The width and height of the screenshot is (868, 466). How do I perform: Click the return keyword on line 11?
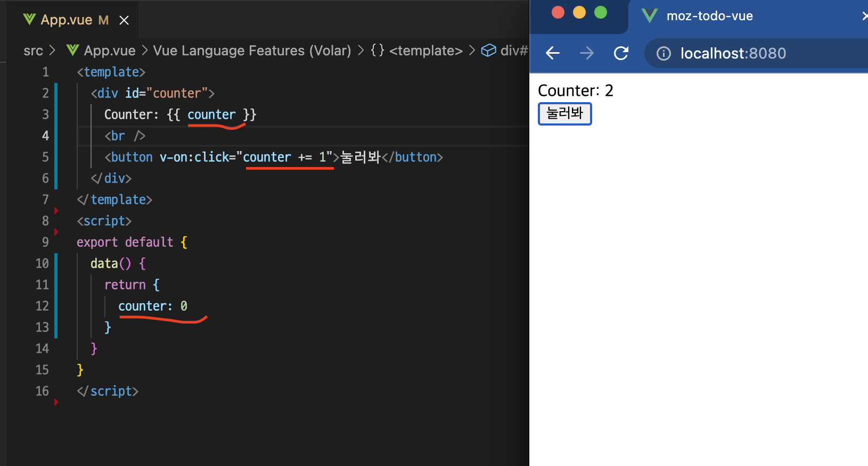pyautogui.click(x=125, y=285)
